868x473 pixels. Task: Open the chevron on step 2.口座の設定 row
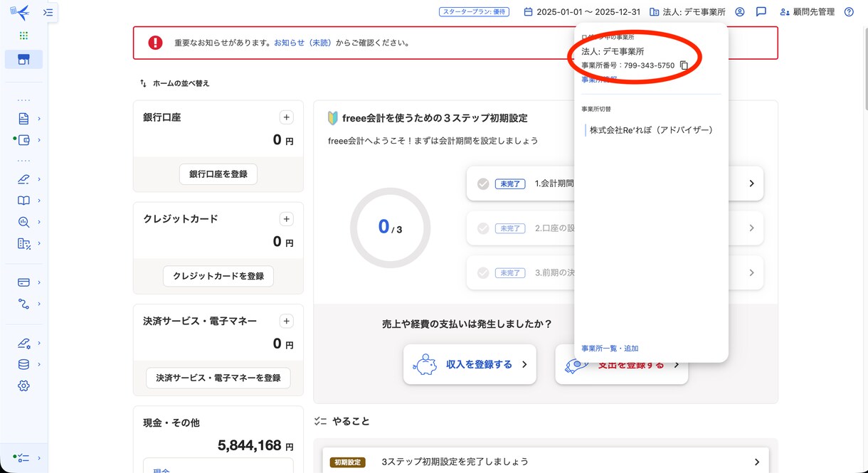[x=751, y=228]
